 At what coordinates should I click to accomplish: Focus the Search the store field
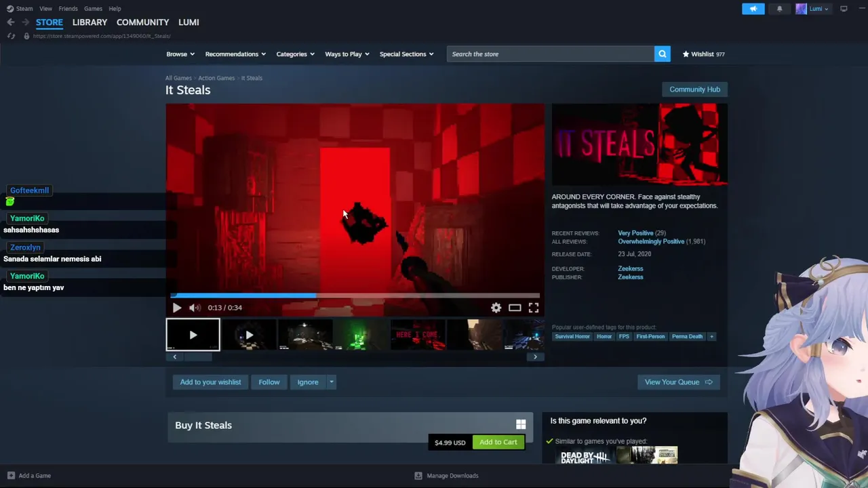click(x=550, y=54)
